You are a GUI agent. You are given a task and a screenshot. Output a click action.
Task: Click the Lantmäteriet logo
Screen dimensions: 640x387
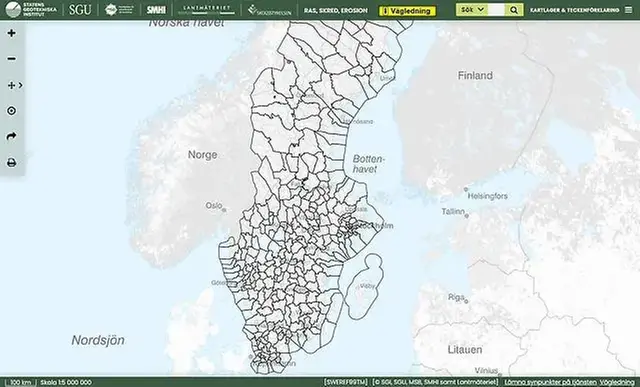[207, 10]
